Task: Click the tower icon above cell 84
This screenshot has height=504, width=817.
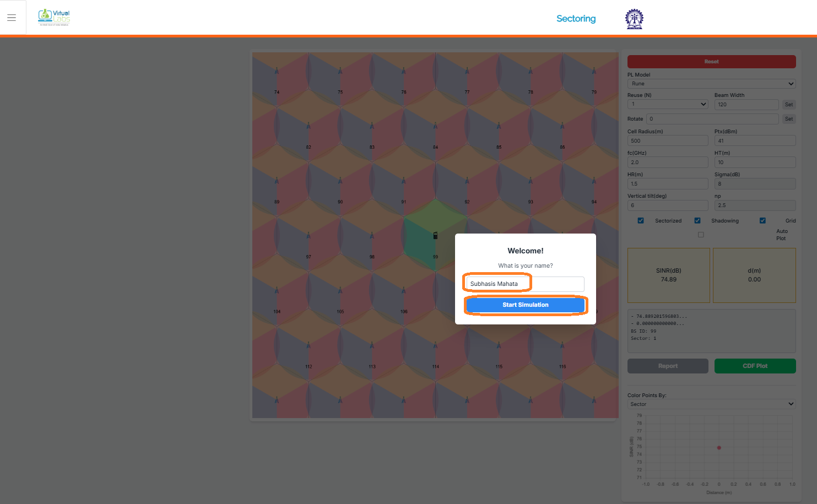Action: point(435,126)
